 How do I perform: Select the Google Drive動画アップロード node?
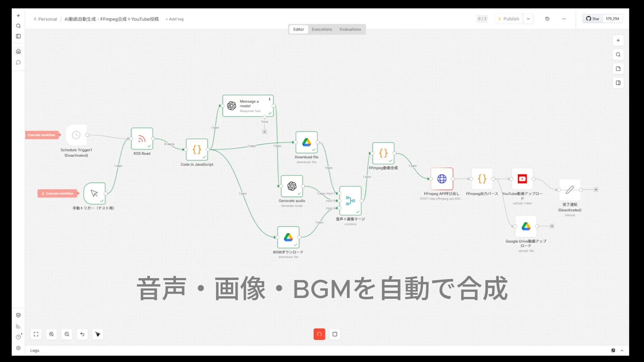526,226
